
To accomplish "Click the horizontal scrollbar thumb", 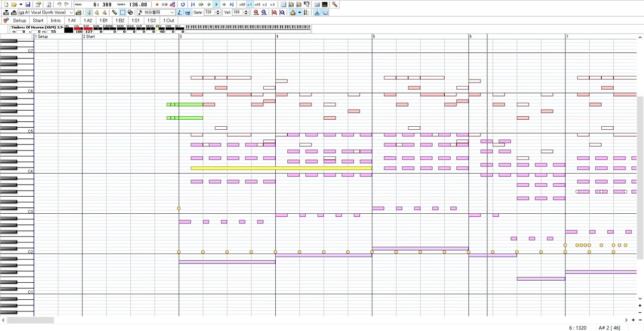I will pos(30,320).
